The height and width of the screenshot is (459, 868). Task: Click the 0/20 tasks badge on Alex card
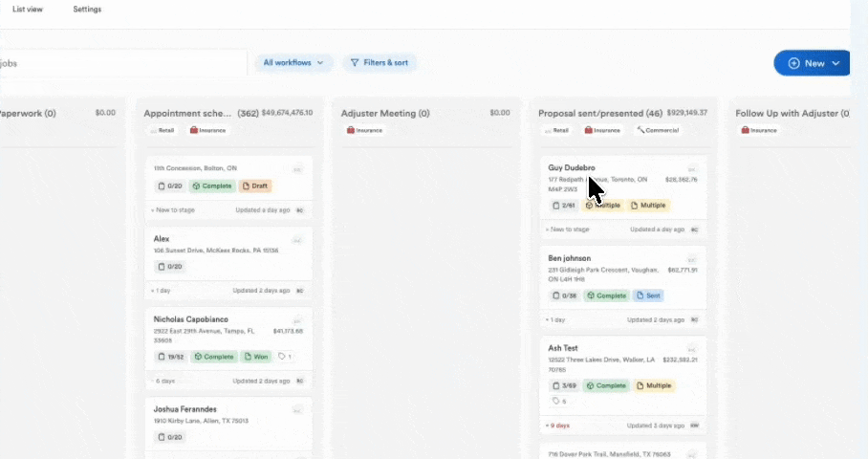pyautogui.click(x=170, y=267)
